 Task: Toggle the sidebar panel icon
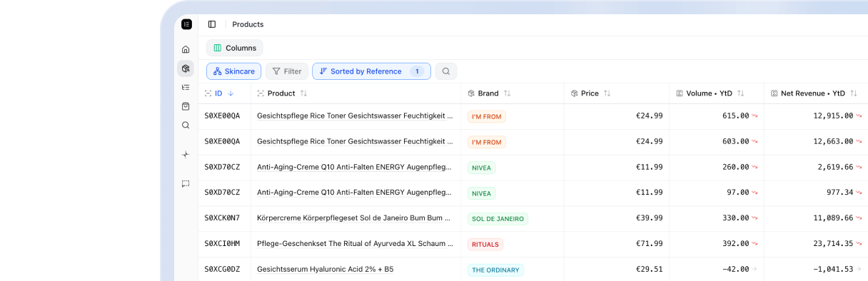coord(212,24)
